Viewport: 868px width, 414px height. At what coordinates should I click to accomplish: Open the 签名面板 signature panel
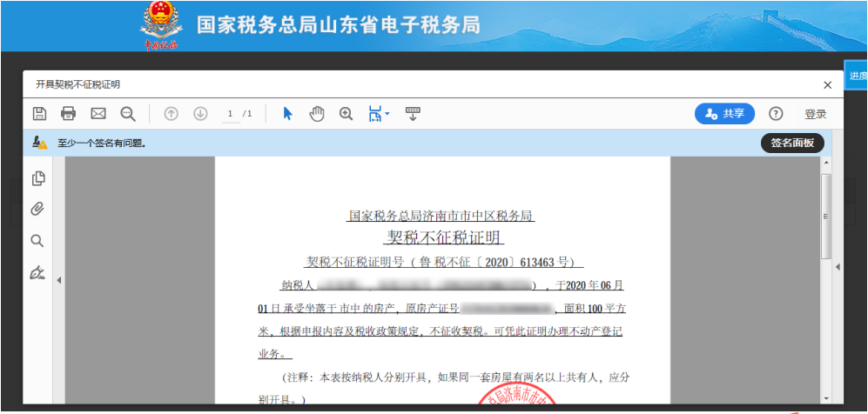click(x=793, y=144)
